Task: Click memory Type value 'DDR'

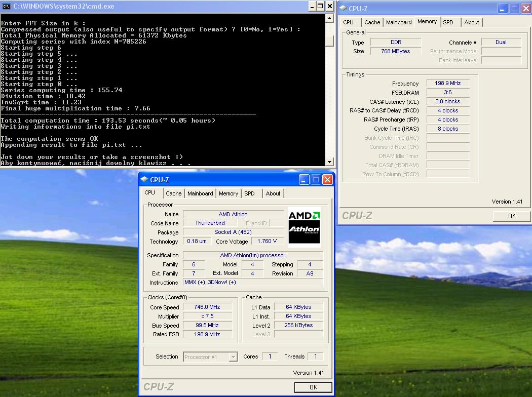Action: tap(396, 43)
